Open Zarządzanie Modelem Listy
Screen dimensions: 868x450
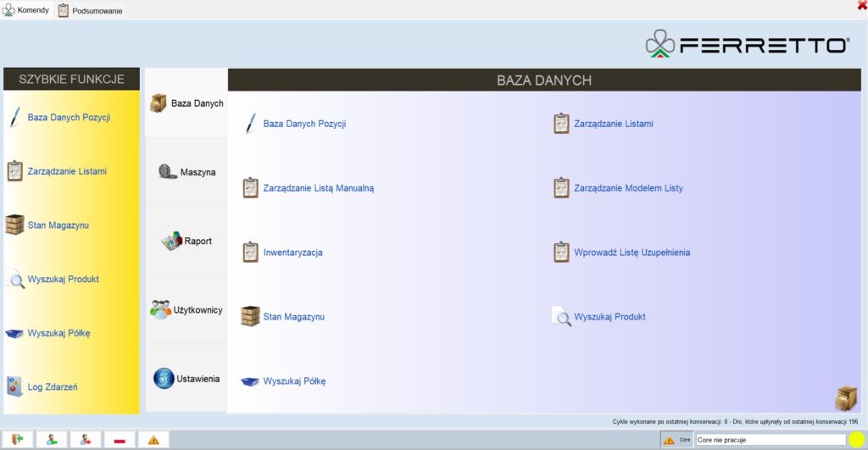click(628, 188)
